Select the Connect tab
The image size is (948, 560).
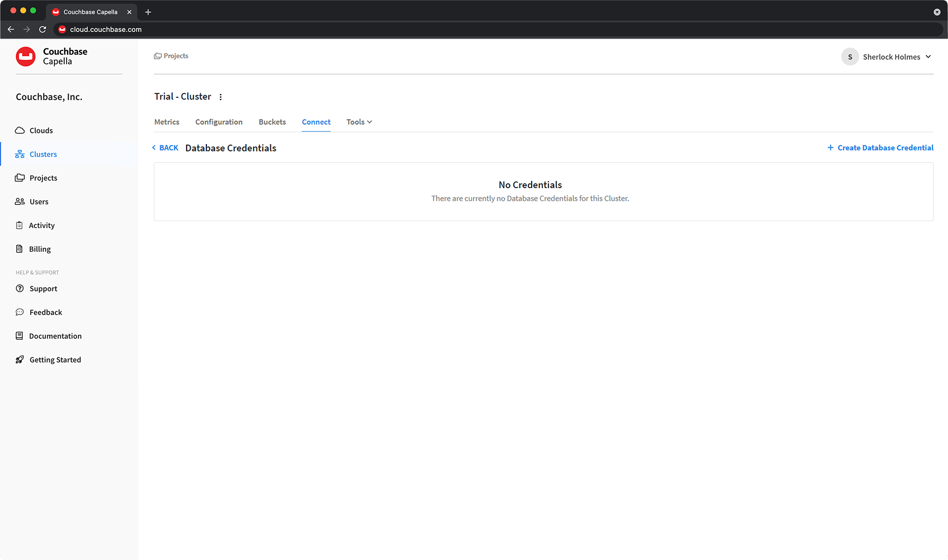[316, 122]
